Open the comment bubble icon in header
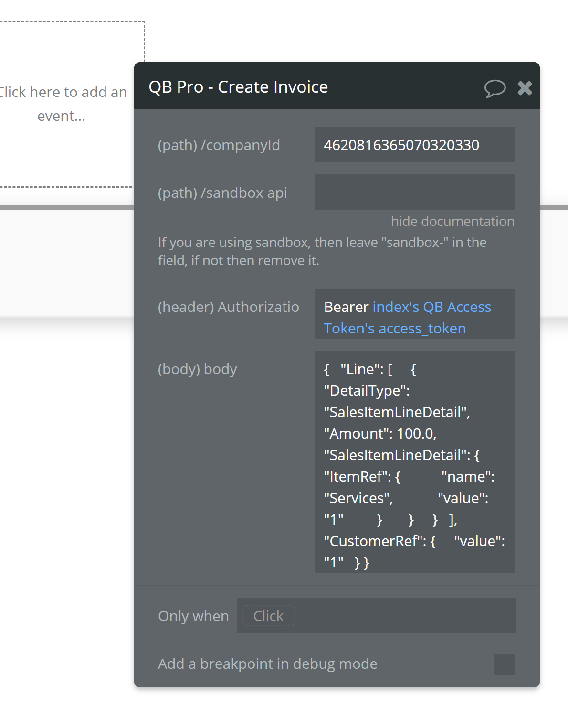Viewport: 568px width, 728px height. [x=494, y=88]
